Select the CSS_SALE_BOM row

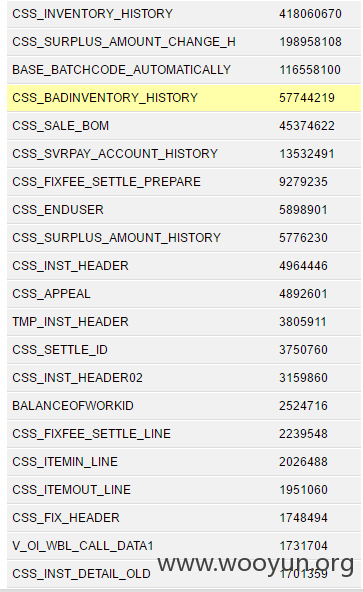point(184,126)
